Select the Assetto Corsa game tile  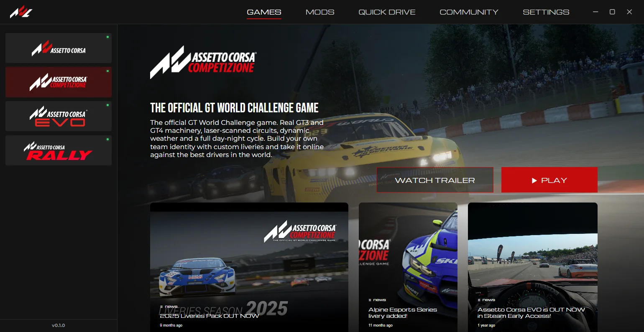(59, 48)
